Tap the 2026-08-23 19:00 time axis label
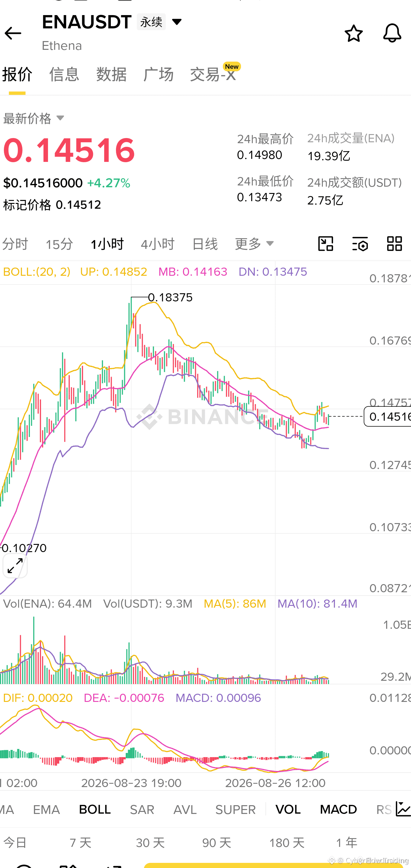 coord(131,783)
